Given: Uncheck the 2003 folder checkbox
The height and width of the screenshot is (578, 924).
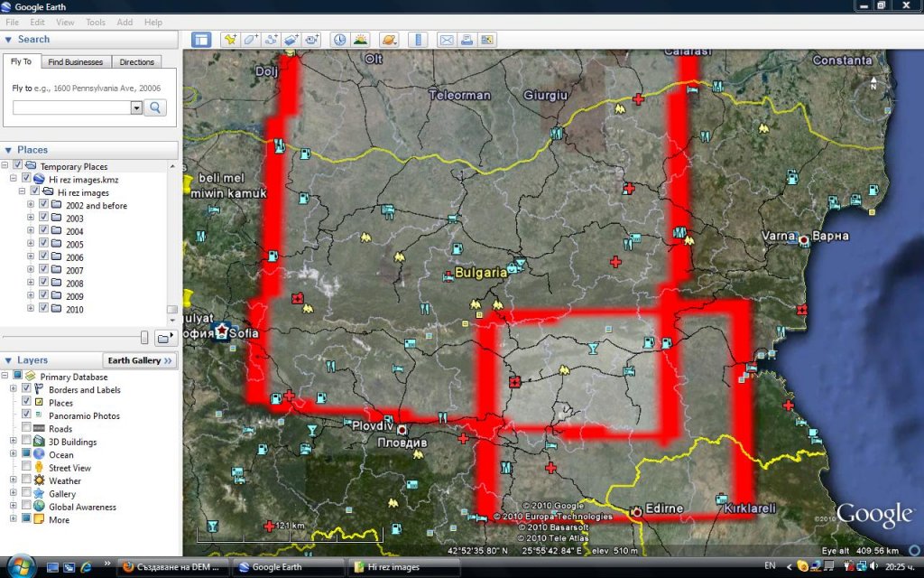Looking at the screenshot, I should coord(43,217).
